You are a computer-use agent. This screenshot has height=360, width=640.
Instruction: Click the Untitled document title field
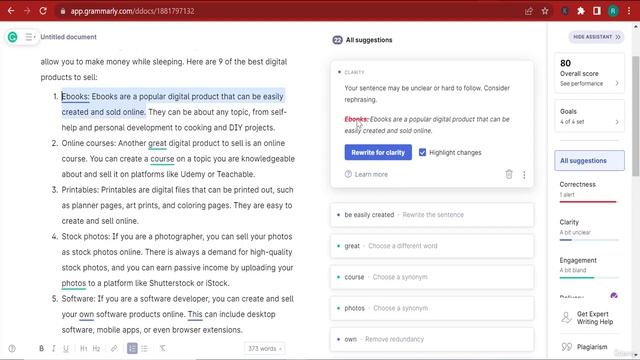[69, 37]
